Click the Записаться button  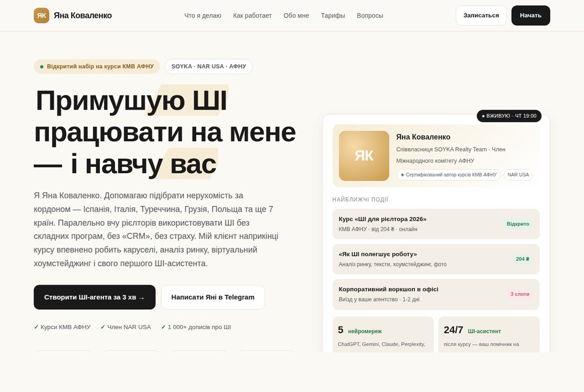pos(481,16)
